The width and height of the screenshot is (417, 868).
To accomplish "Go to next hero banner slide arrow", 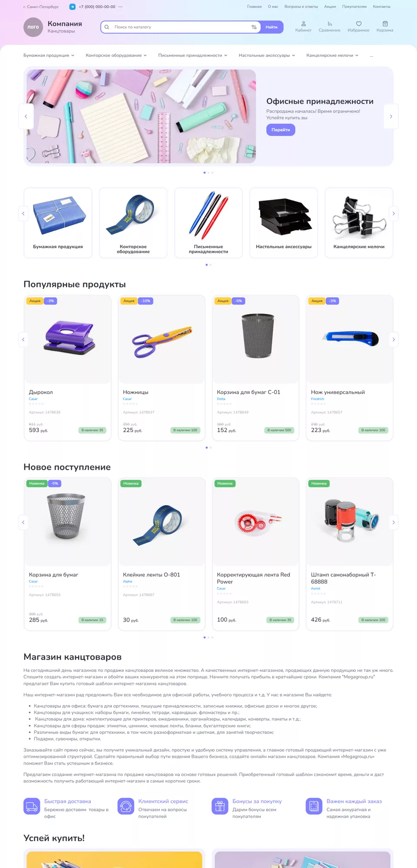I will tap(391, 116).
